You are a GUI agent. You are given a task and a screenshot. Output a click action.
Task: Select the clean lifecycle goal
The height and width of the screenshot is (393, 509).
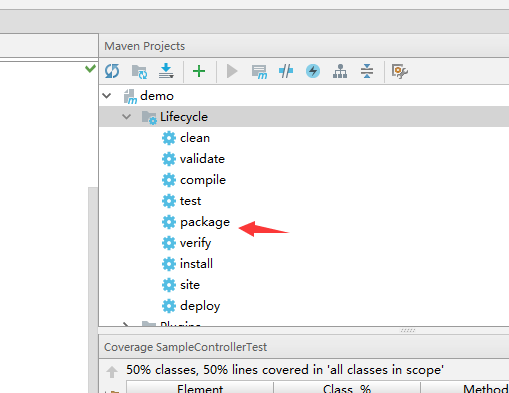pyautogui.click(x=195, y=138)
